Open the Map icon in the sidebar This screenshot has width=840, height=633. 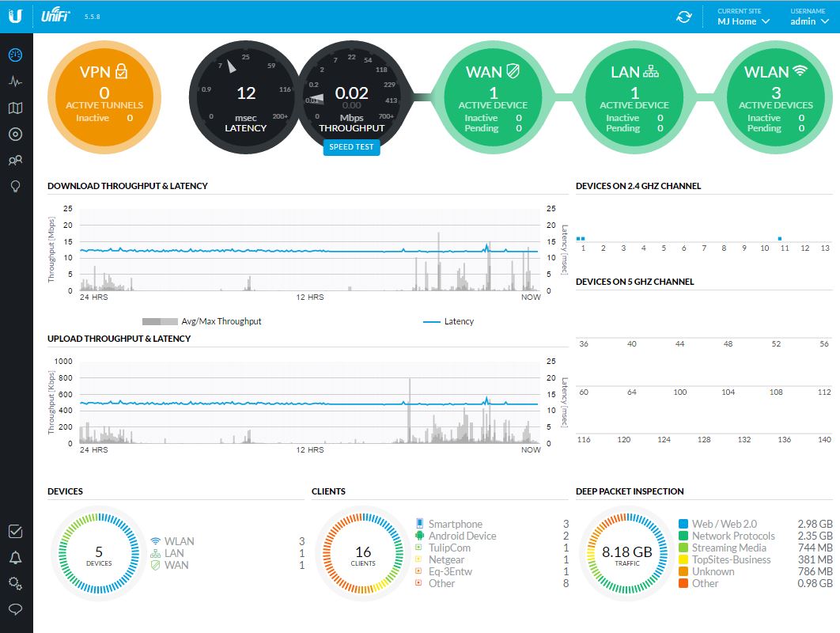coord(16,108)
